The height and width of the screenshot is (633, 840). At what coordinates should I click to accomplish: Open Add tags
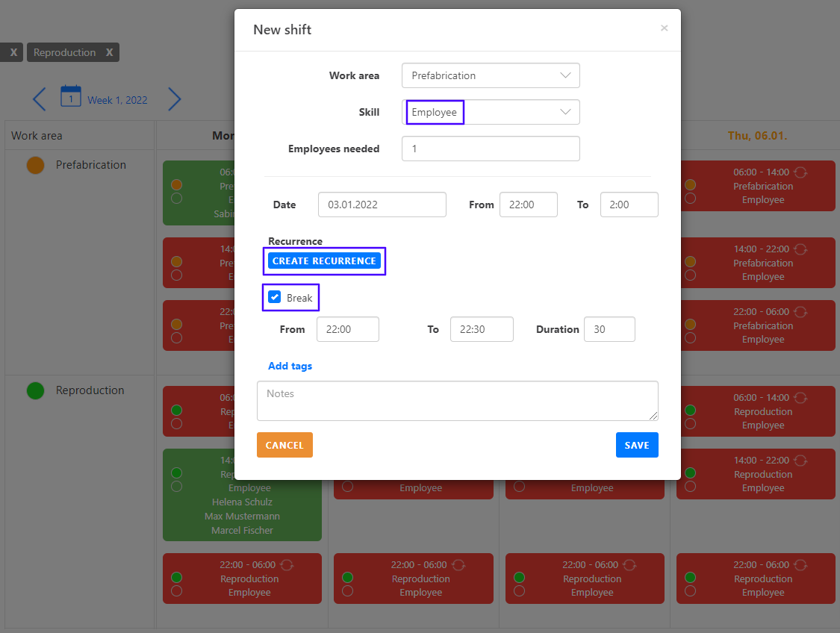click(290, 366)
